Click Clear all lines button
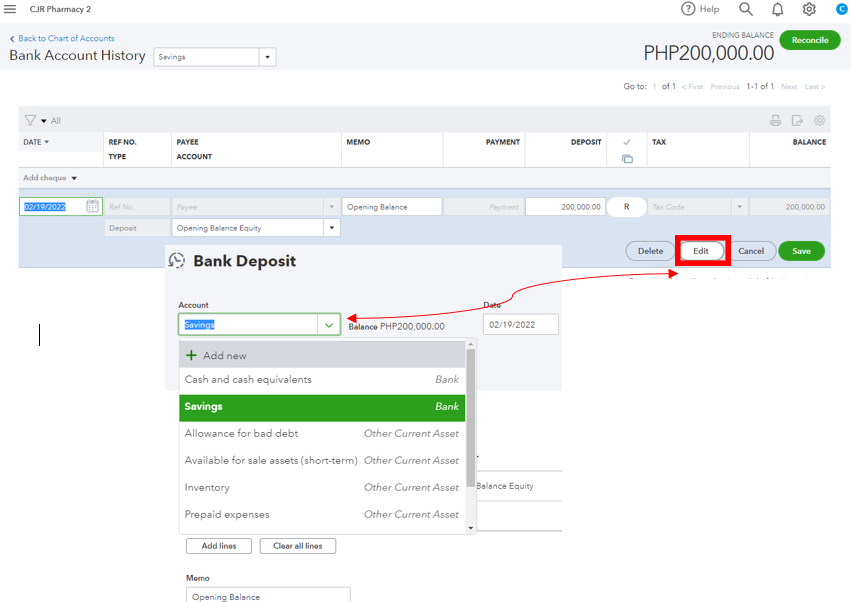 click(x=297, y=546)
